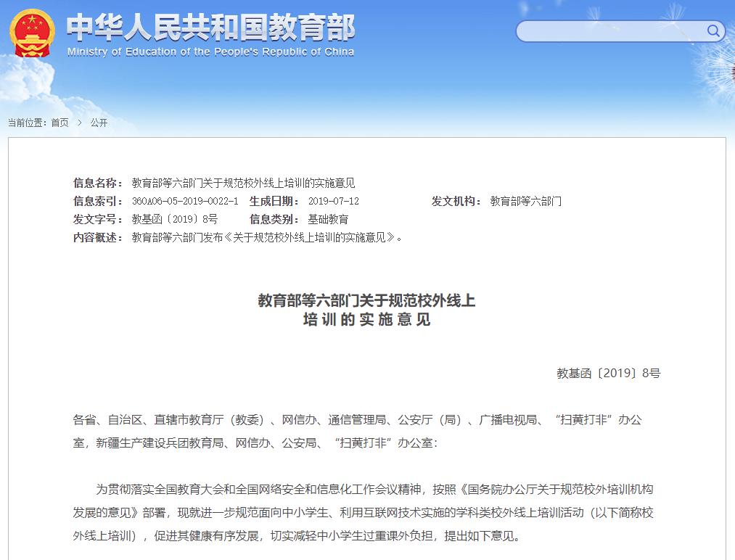The width and height of the screenshot is (735, 560).
Task: Click the search magnifier icon
Action: 713,31
